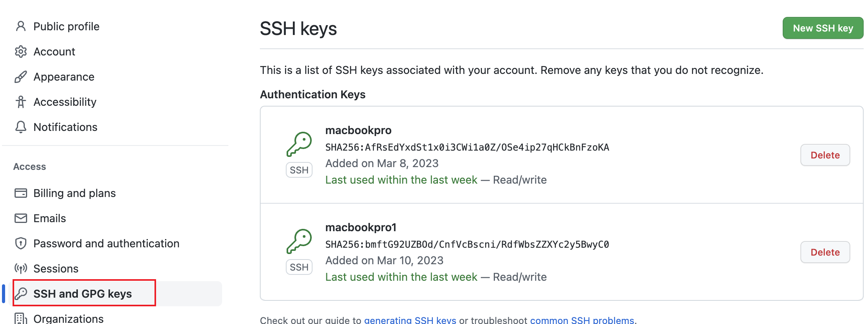Click the Emails envelope icon

click(x=21, y=218)
